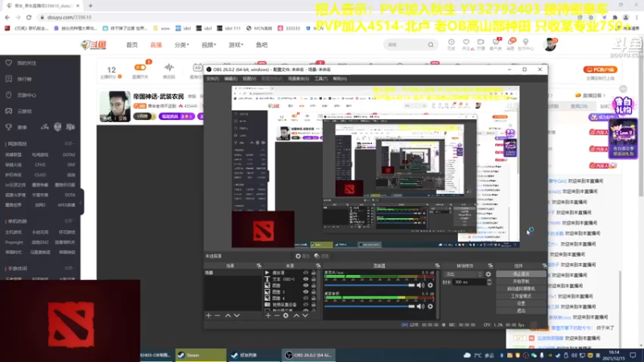The height and width of the screenshot is (362, 644).
Task: Pop out the controls dock icon
Action: 545,266
